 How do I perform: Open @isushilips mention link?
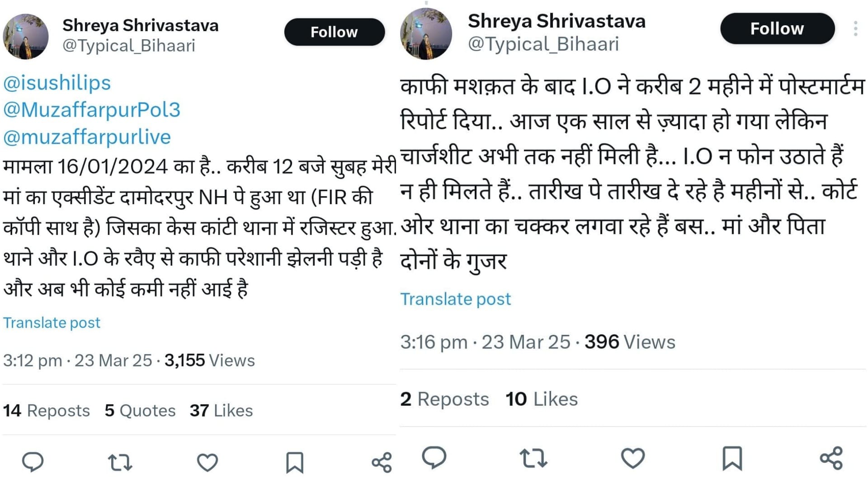click(x=57, y=83)
